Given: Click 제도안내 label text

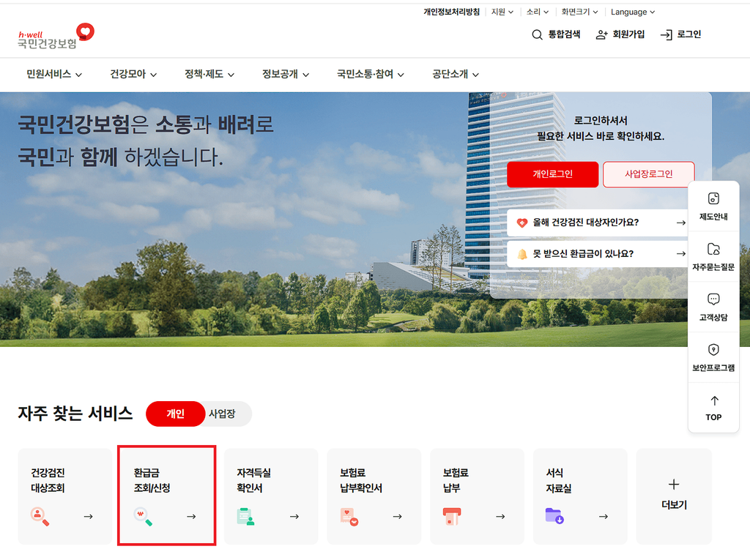Looking at the screenshot, I should (x=713, y=217).
